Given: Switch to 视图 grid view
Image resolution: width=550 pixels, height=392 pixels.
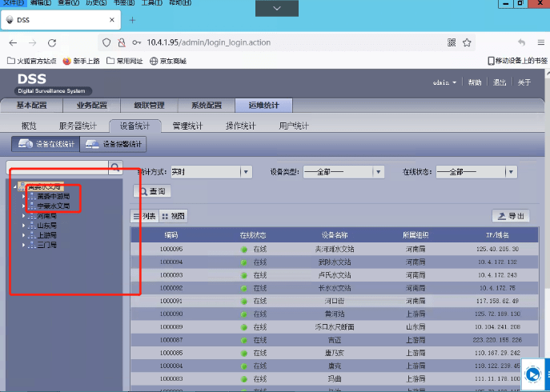Looking at the screenshot, I should (174, 216).
